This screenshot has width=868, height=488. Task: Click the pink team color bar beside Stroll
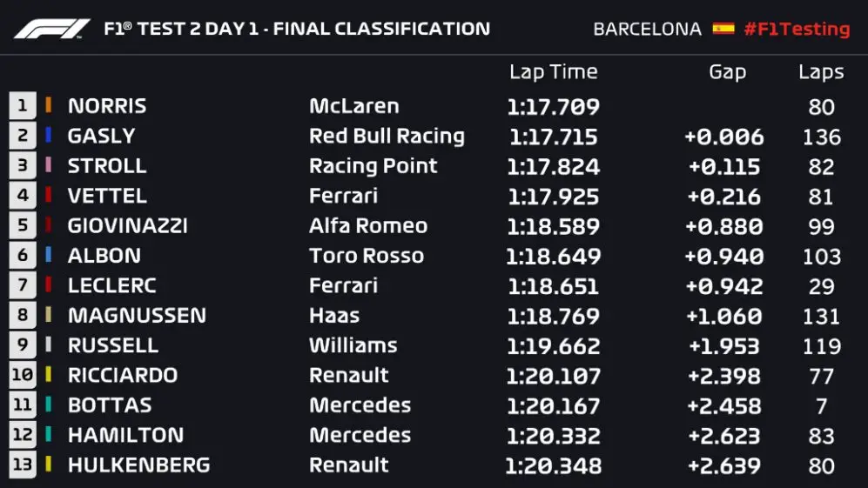pyautogui.click(x=49, y=165)
